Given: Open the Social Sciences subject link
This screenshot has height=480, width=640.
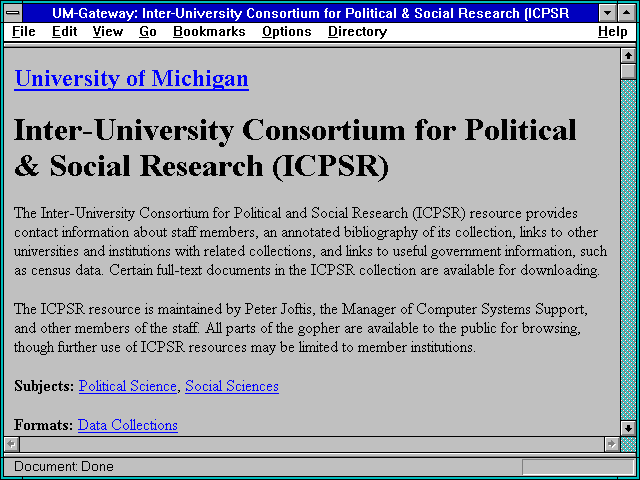Looking at the screenshot, I should coord(232,386).
